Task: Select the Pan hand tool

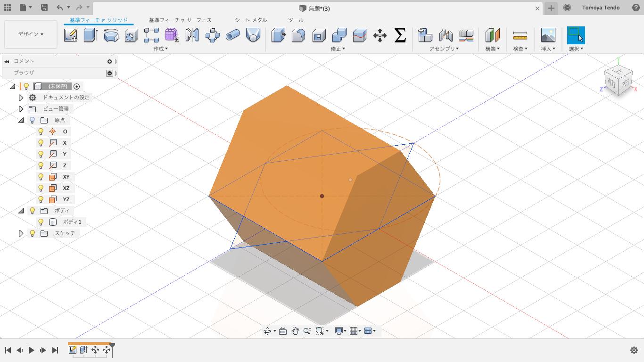Action: tap(295, 331)
